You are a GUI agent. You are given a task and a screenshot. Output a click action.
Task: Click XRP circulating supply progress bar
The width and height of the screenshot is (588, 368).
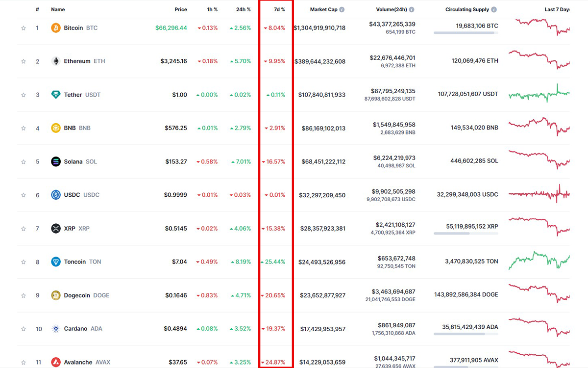(466, 234)
